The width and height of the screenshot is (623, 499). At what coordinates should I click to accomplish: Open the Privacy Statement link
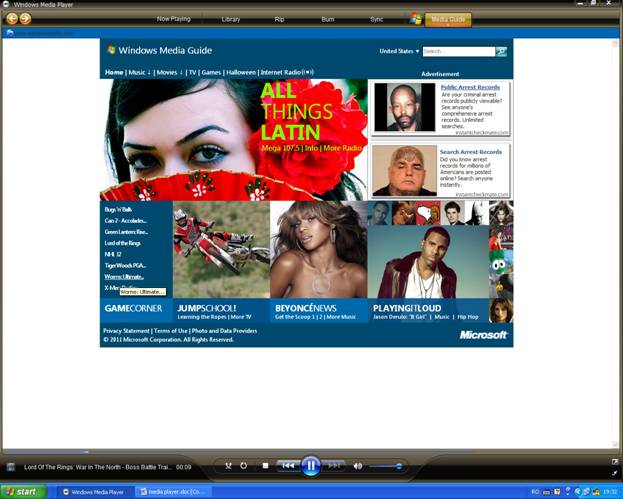click(126, 331)
